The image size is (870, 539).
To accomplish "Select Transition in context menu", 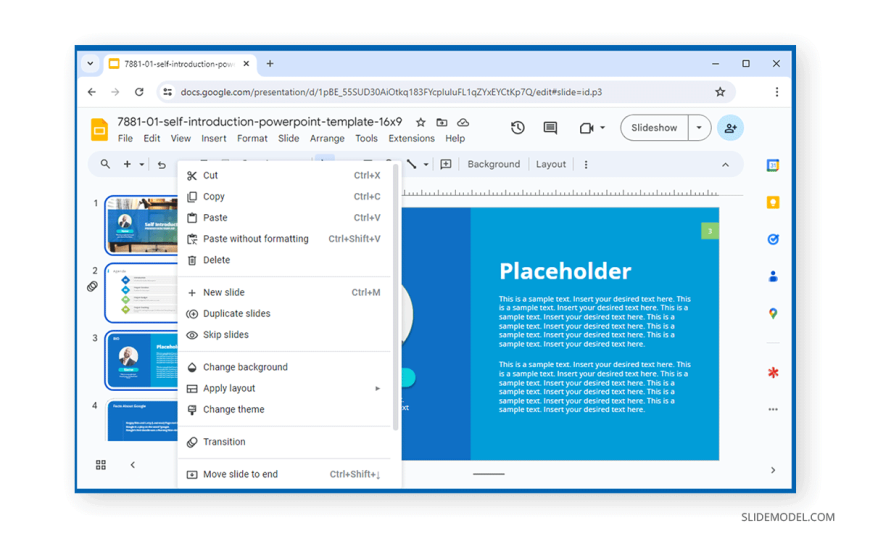I will (285, 442).
